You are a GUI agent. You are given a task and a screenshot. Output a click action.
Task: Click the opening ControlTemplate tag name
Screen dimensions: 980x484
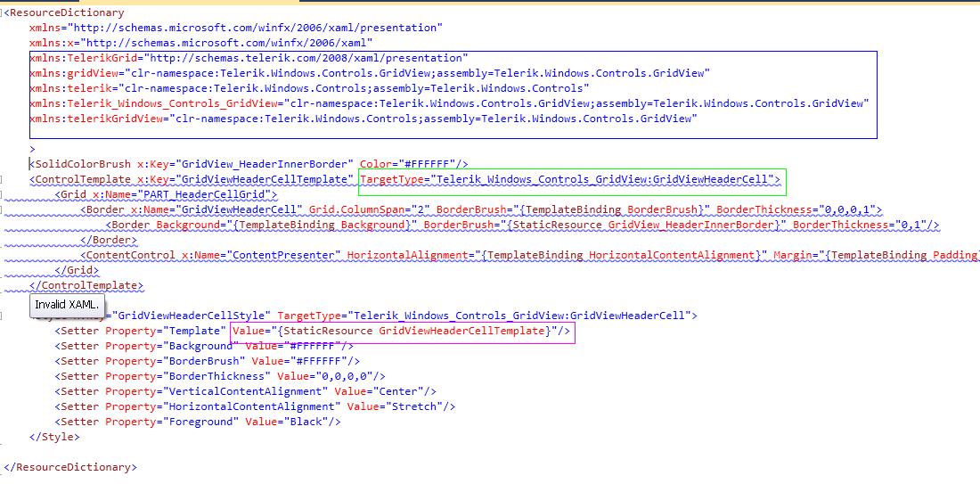pos(85,179)
